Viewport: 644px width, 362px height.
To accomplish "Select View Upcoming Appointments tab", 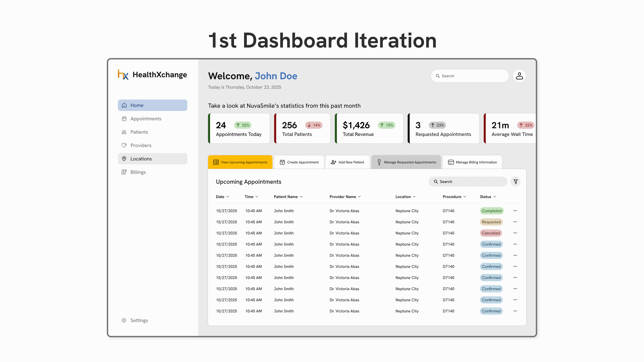I will [x=240, y=162].
